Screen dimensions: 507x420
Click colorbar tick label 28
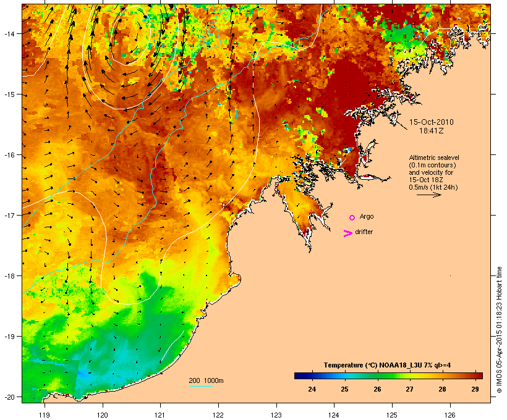[442, 389]
